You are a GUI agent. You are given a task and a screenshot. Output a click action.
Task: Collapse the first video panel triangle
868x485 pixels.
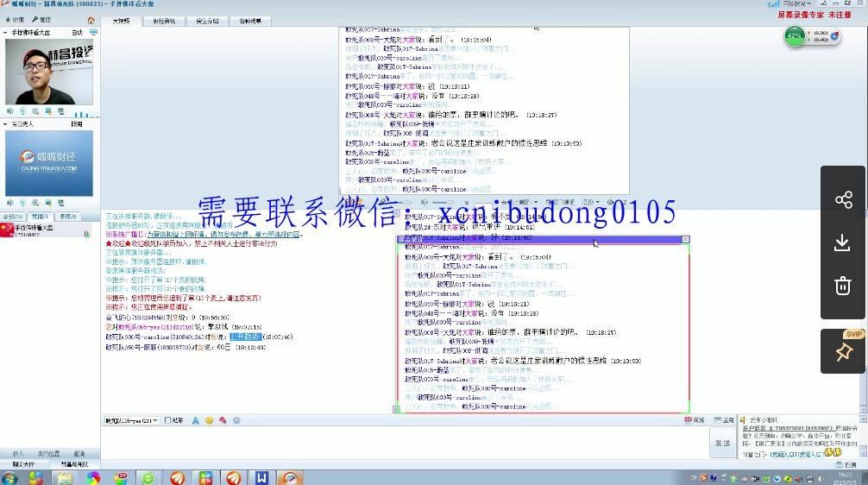tap(4, 33)
